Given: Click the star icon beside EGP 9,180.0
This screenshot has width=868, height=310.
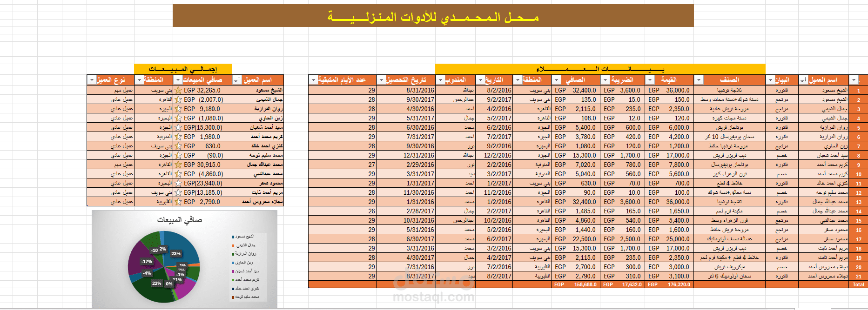Looking at the screenshot, I should [178, 109].
